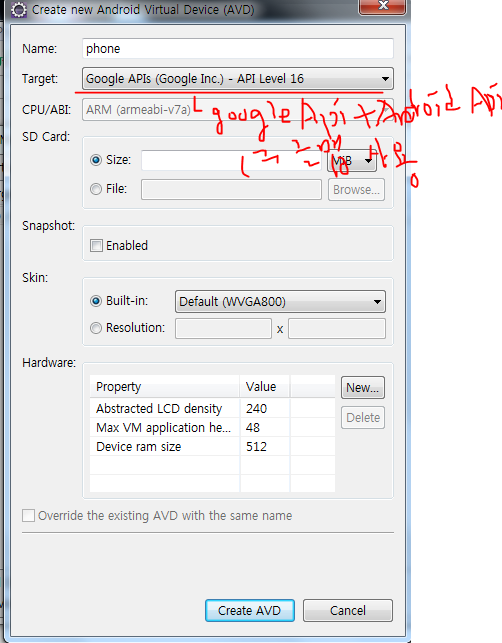The height and width of the screenshot is (643, 502).
Task: Select the Resolution radio button
Action: coord(96,328)
